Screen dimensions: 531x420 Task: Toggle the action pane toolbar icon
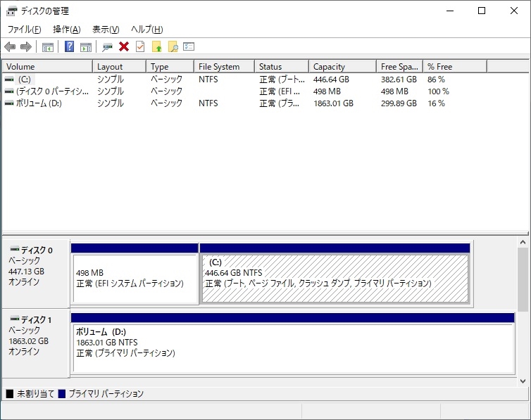(86, 47)
